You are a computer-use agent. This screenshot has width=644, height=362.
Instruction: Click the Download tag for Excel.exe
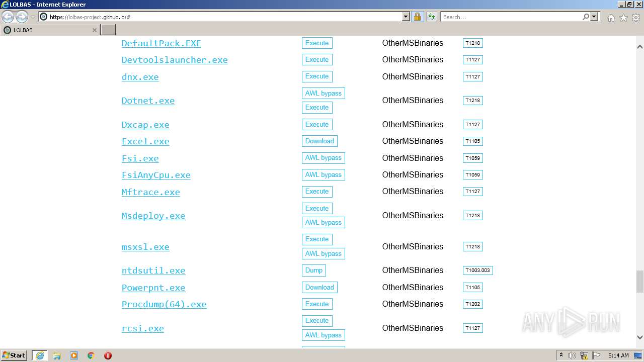(319, 141)
